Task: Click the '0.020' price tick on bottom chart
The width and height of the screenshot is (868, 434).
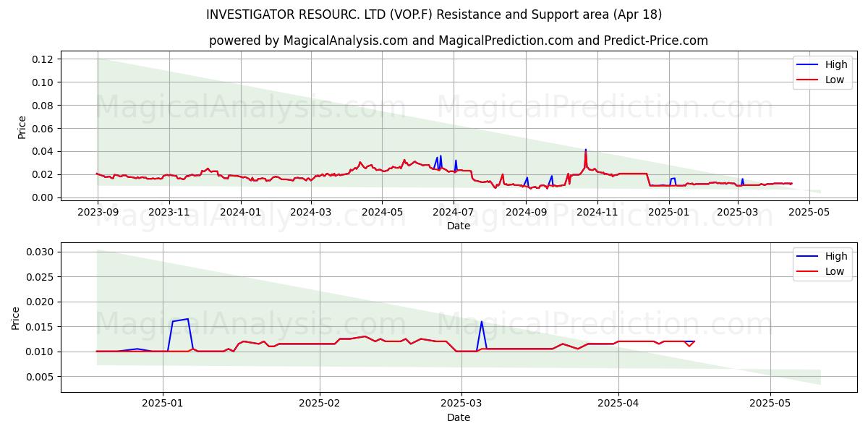Action: point(40,302)
